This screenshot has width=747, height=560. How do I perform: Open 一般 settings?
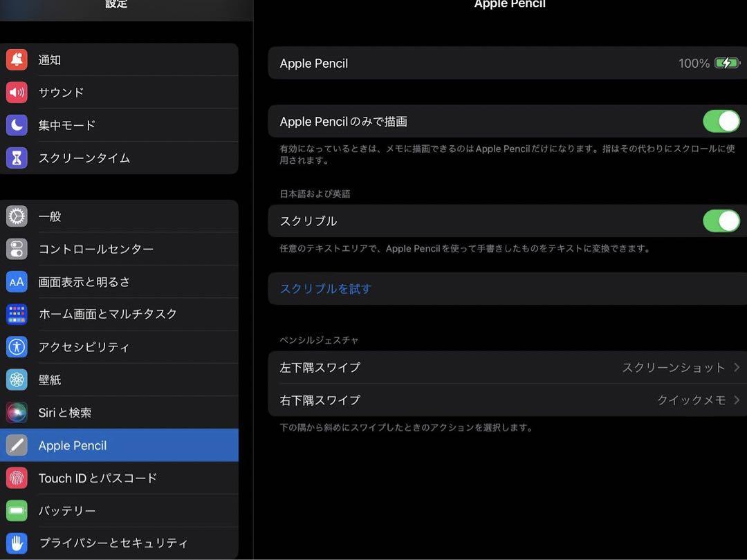pos(119,216)
